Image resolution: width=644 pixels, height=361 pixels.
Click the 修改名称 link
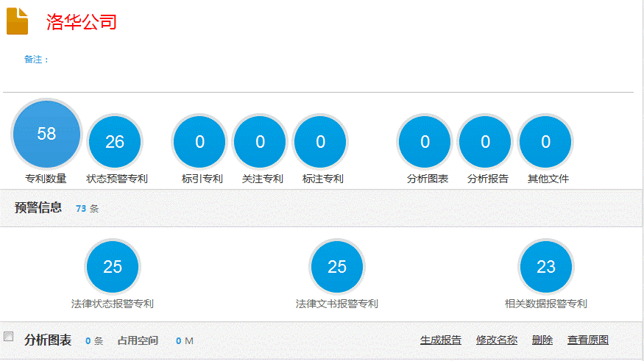pyautogui.click(x=497, y=340)
